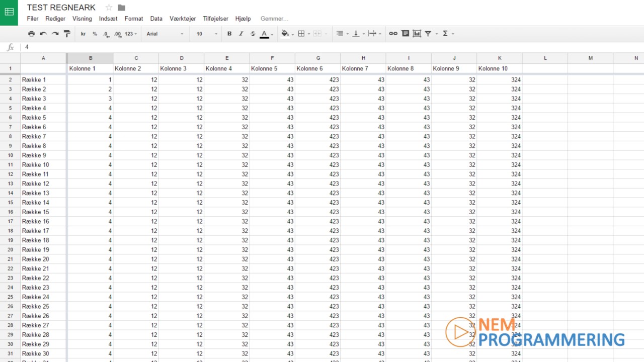Star the TEST REGNEARK document
The image size is (644, 362).
[109, 8]
